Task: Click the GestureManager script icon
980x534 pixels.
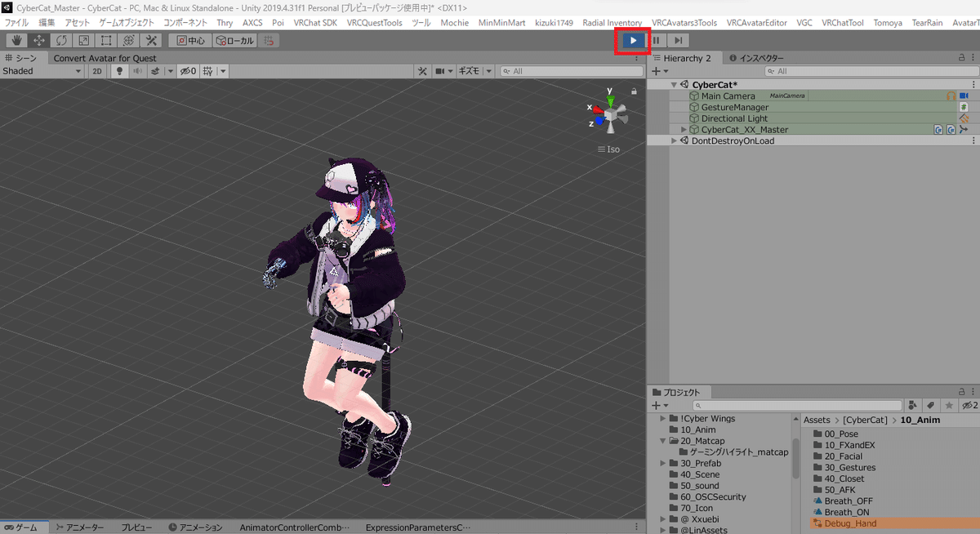Action: pyautogui.click(x=964, y=107)
